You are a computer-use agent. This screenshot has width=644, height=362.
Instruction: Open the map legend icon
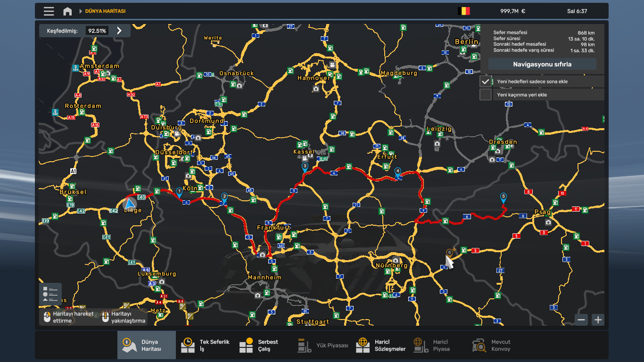point(50,294)
